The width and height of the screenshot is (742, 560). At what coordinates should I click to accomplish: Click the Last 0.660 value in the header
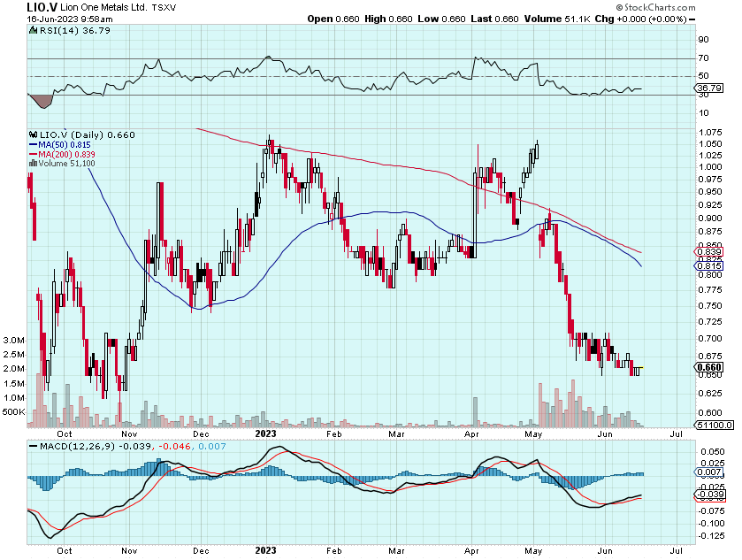coord(495,19)
